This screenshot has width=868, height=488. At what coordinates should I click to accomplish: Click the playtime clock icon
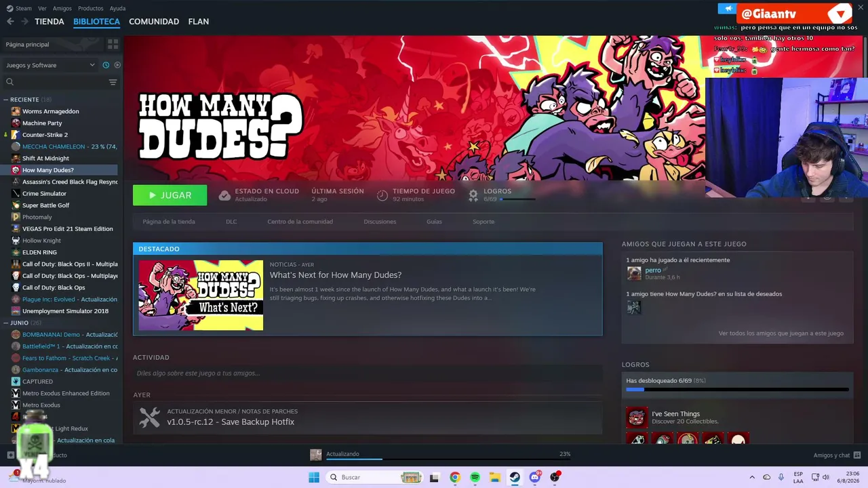[382, 195]
